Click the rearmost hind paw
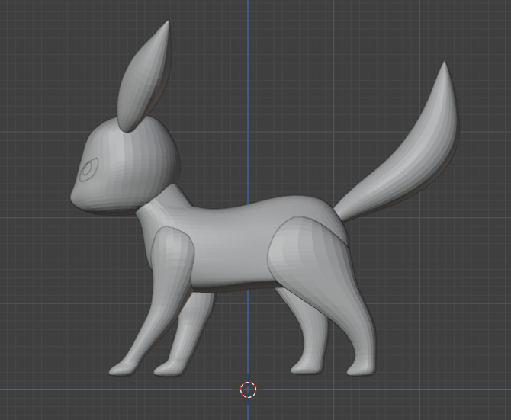This screenshot has height=420, width=511. pyautogui.click(x=361, y=368)
